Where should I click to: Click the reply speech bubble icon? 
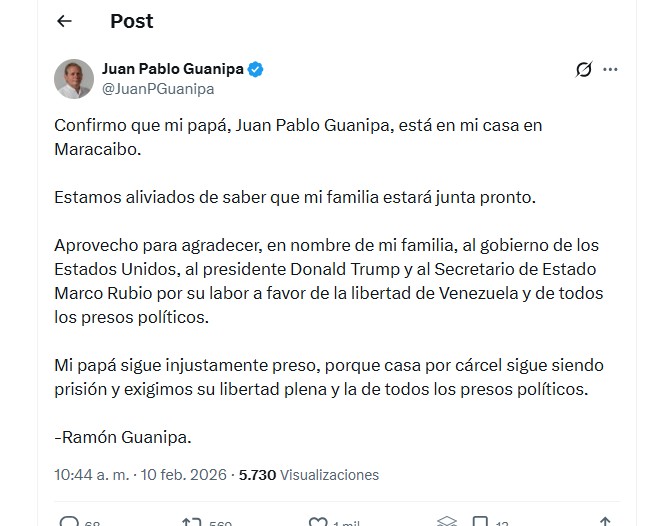pos(69,520)
